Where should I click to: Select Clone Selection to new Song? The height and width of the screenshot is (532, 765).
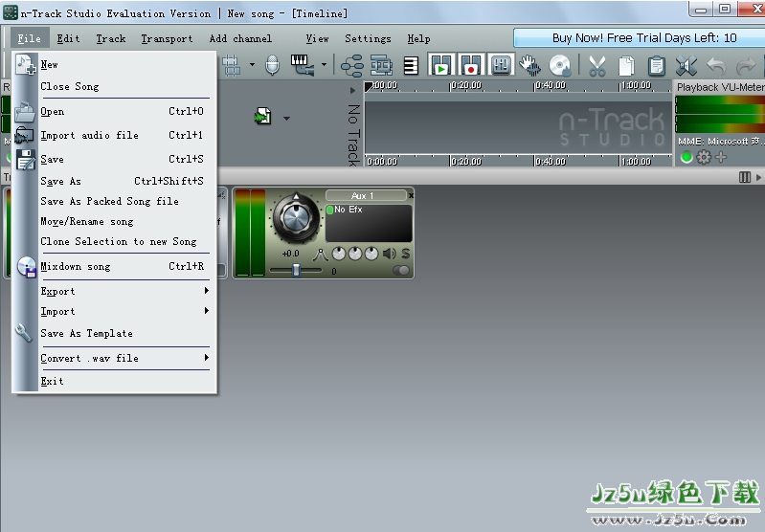pyautogui.click(x=114, y=241)
